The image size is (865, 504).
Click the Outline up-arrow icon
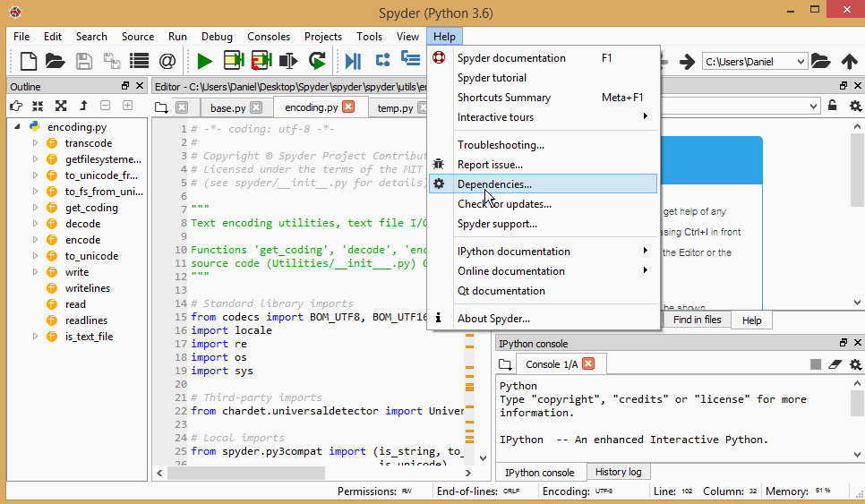(83, 106)
